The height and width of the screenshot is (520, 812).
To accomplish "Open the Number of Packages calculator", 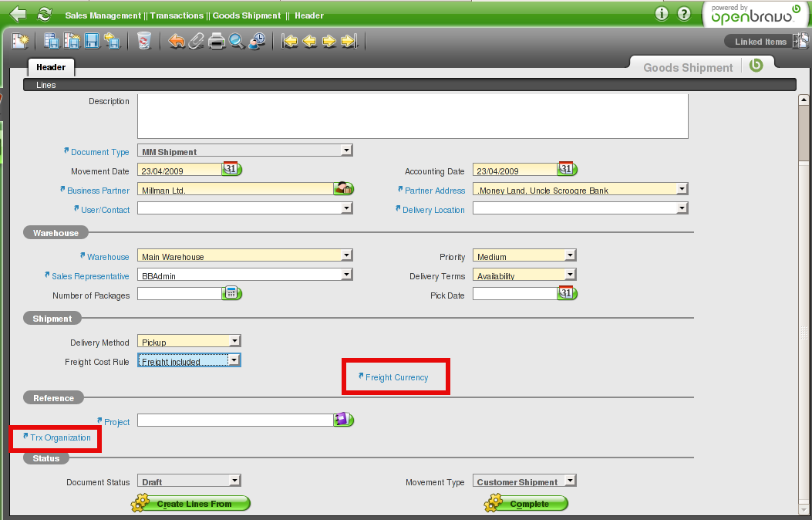I will tap(231, 293).
